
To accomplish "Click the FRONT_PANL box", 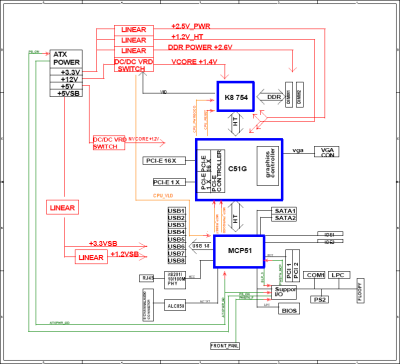I will tap(225, 346).
